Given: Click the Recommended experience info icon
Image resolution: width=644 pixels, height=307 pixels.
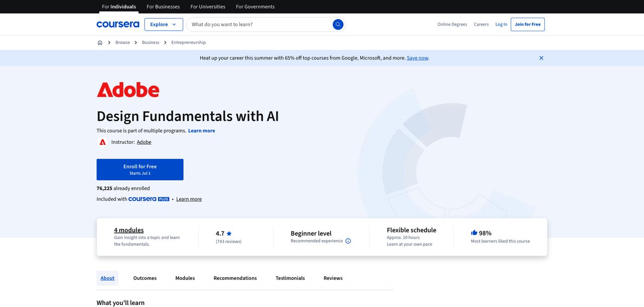Looking at the screenshot, I should click(x=348, y=241).
